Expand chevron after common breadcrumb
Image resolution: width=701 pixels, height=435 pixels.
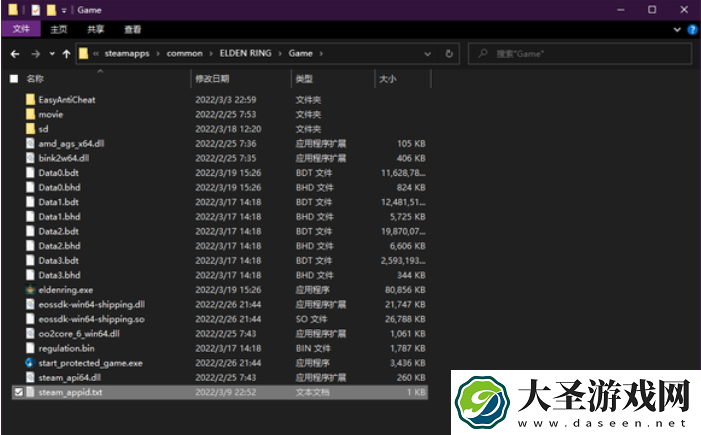point(211,54)
